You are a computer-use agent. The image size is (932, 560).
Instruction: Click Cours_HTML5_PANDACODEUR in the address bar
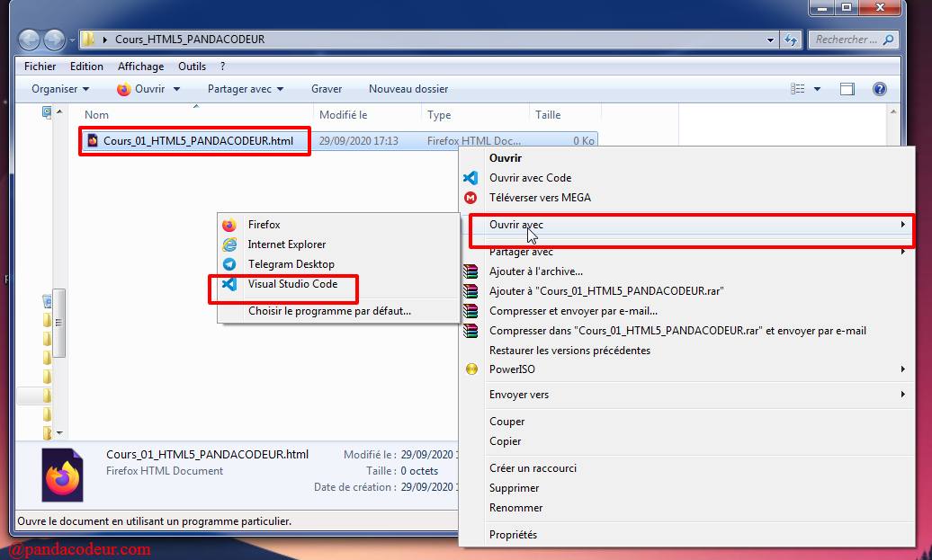point(190,40)
